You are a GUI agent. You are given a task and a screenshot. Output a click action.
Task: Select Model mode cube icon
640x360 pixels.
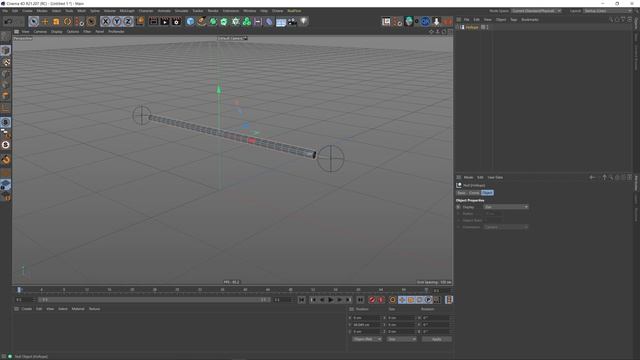pos(6,50)
